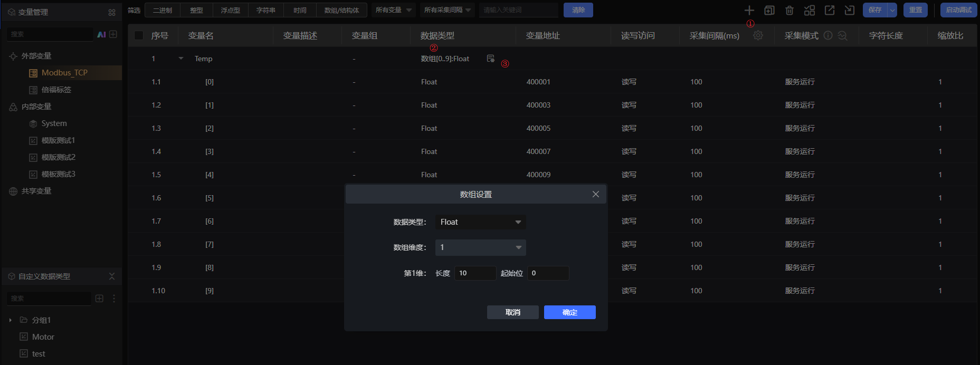980x365 pixels.
Task: Expand the 分组1 folder
Action: [11, 320]
